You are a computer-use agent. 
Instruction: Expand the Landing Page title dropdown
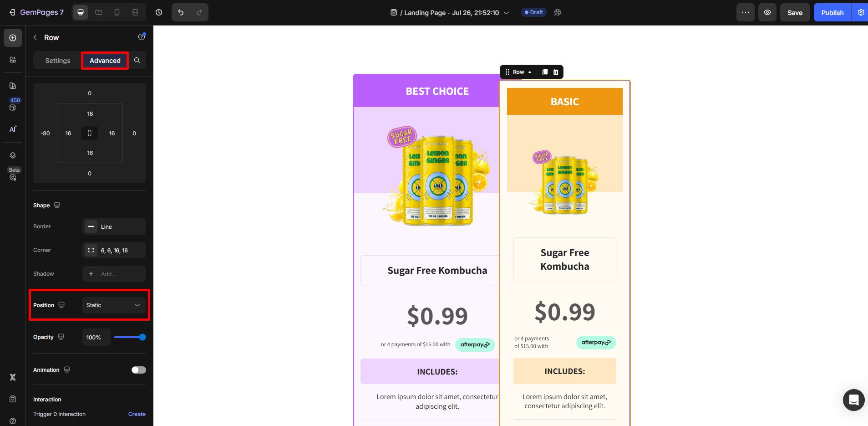point(506,13)
